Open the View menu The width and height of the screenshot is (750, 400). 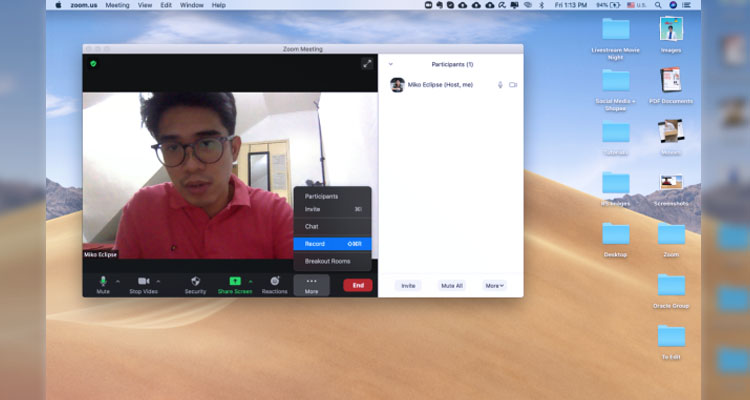coord(145,5)
